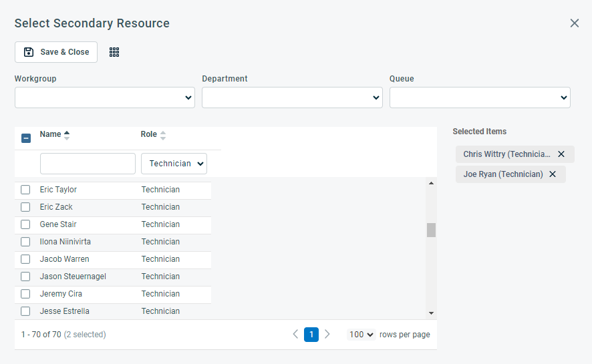Change rows per page from 100

pos(361,335)
